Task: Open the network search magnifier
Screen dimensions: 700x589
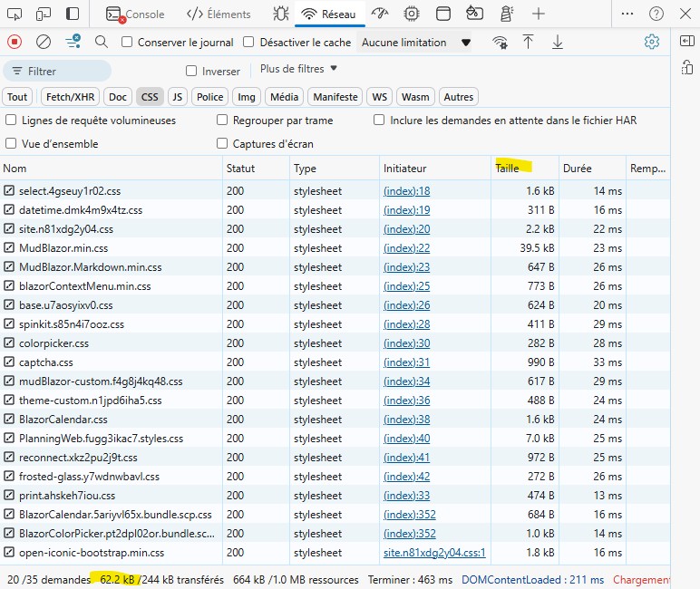Action: coord(102,42)
